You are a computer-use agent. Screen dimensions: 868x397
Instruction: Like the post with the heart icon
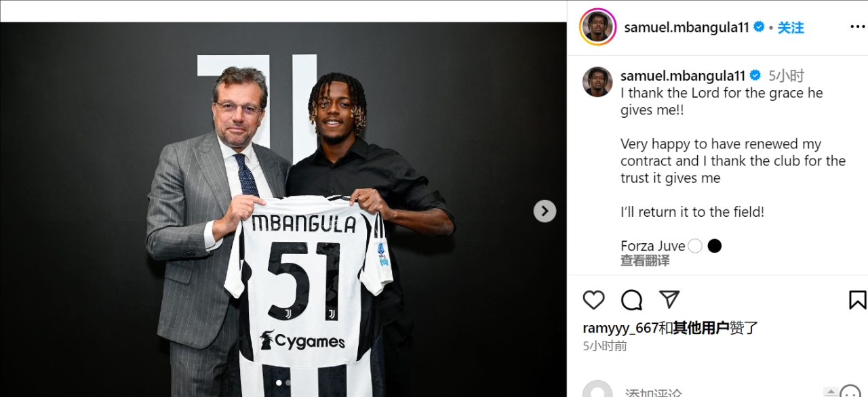pos(593,300)
